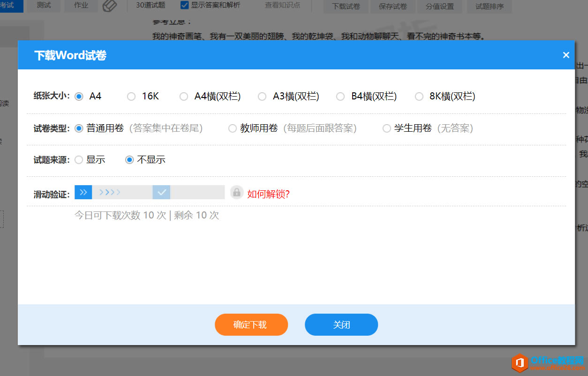Choose A4横(双栏) paper layout

pos(184,97)
